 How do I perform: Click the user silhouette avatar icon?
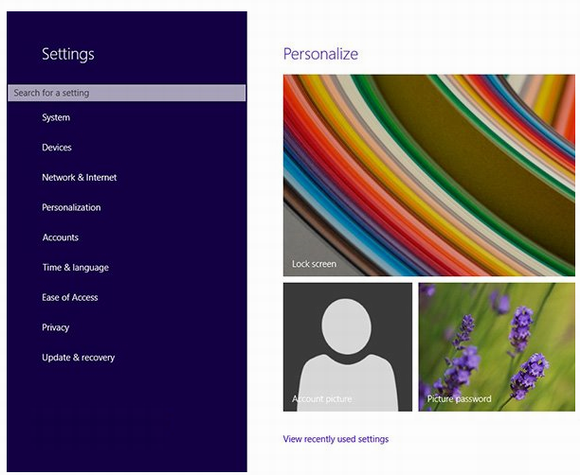point(347,354)
